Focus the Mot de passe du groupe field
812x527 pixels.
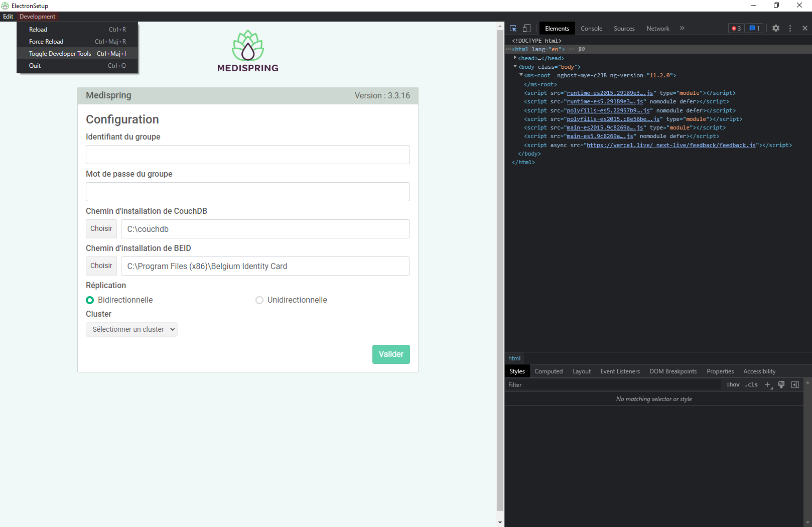tap(248, 192)
